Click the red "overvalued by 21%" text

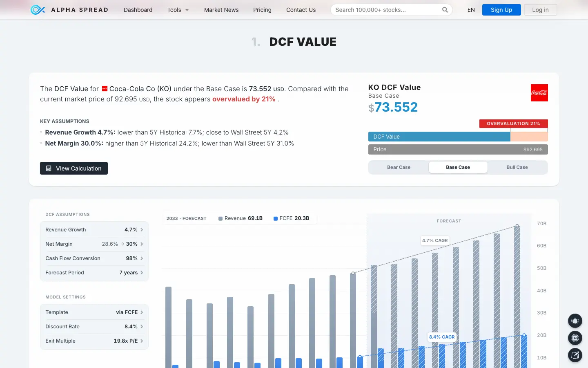[244, 99]
